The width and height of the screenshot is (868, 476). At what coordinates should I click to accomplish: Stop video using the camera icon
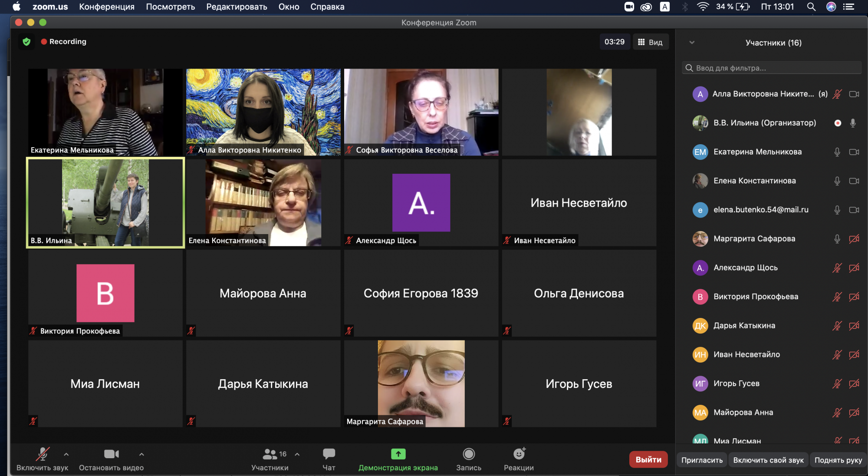[x=112, y=454]
